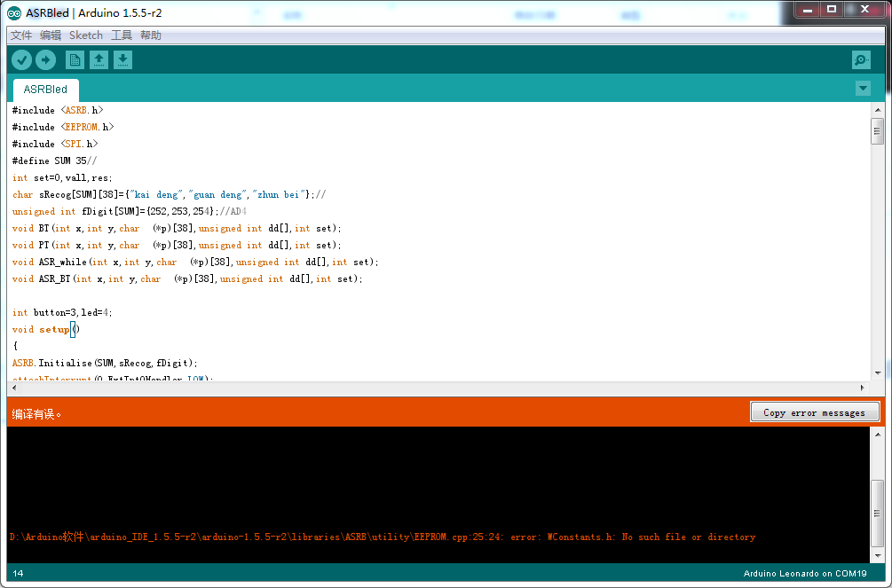This screenshot has height=588, width=892.
Task: Click editor vertical scrollbar up arrow
Action: [x=877, y=110]
